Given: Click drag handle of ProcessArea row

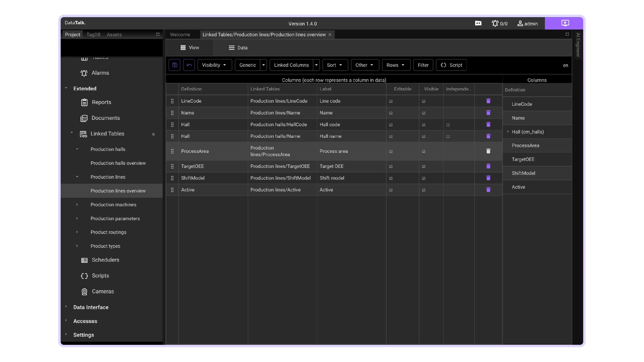Looking at the screenshot, I should click(172, 151).
